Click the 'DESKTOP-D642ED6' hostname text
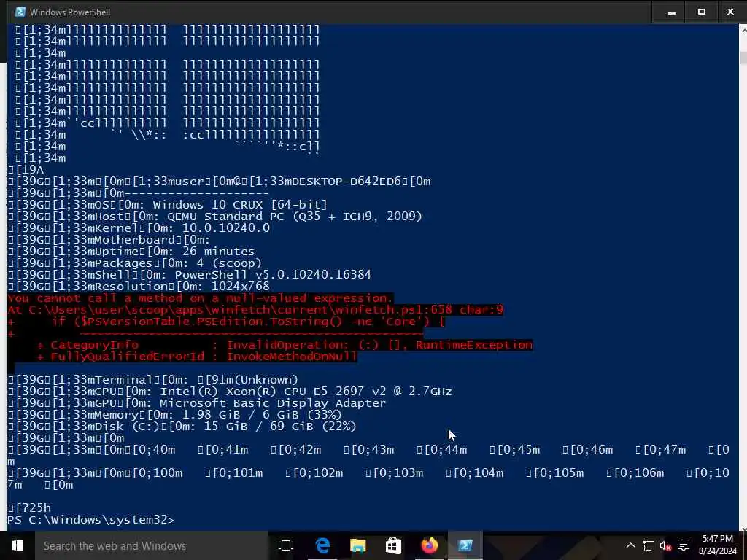The height and width of the screenshot is (560, 747). (x=347, y=182)
